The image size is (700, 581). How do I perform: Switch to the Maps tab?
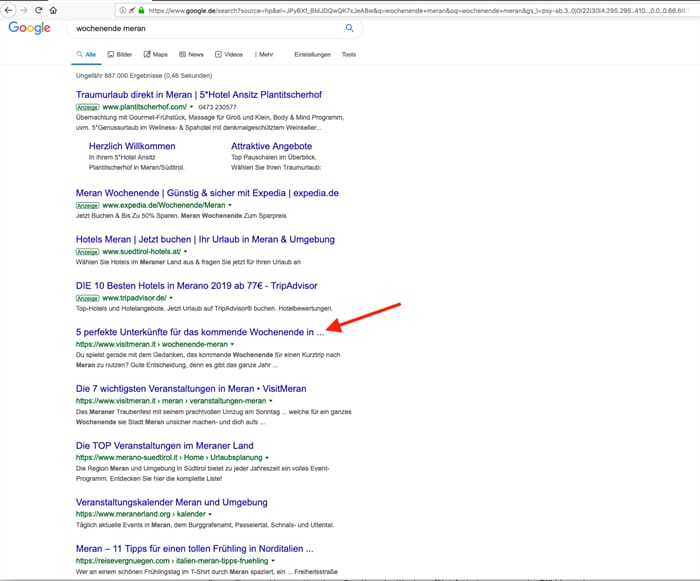pyautogui.click(x=155, y=54)
